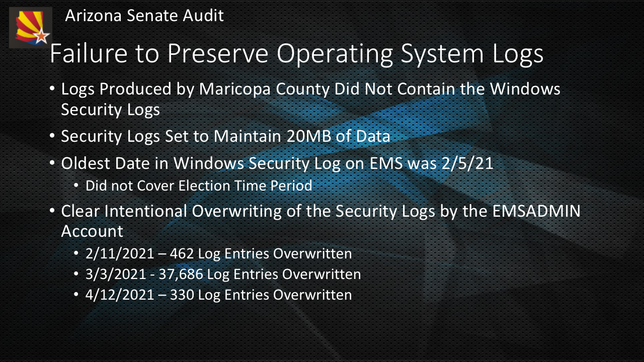Select the '3/3/2021 - 37,686 Log Entries' line
The image size is (644, 362).
pos(223,275)
